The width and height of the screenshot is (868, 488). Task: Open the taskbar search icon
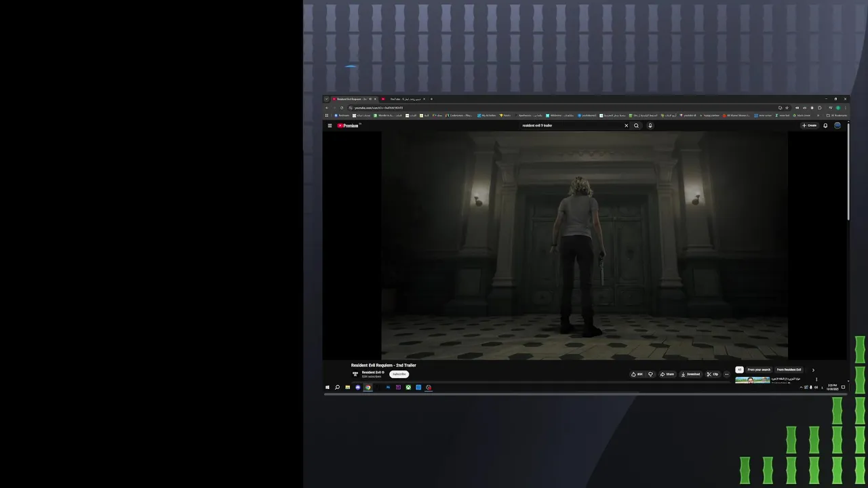[337, 388]
